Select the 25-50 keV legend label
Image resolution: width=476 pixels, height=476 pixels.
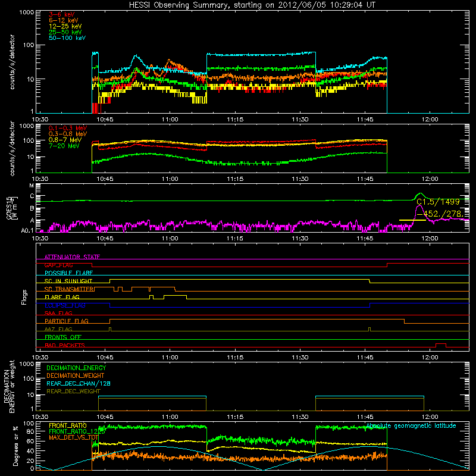[65, 32]
